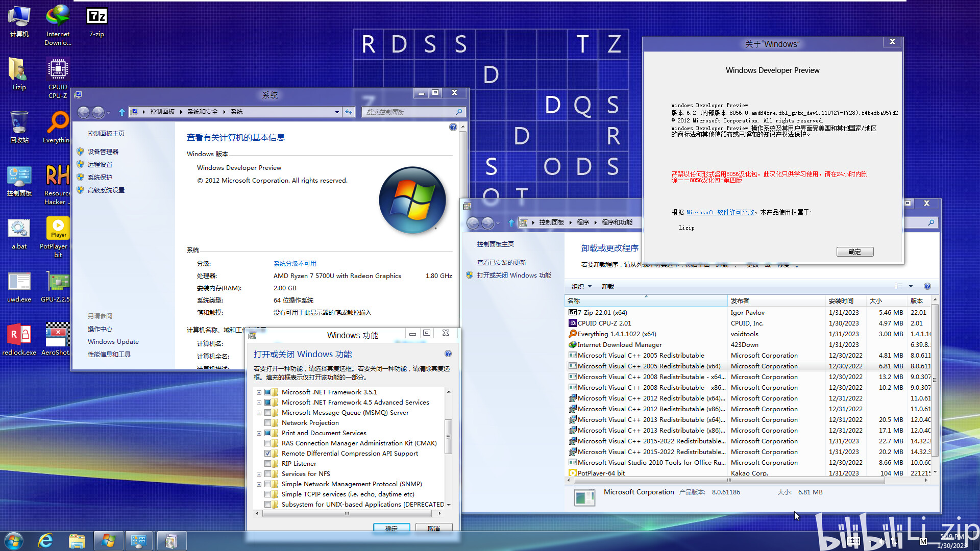The height and width of the screenshot is (551, 980).
Task: Open the 7-zip desktop icon
Action: click(x=96, y=17)
